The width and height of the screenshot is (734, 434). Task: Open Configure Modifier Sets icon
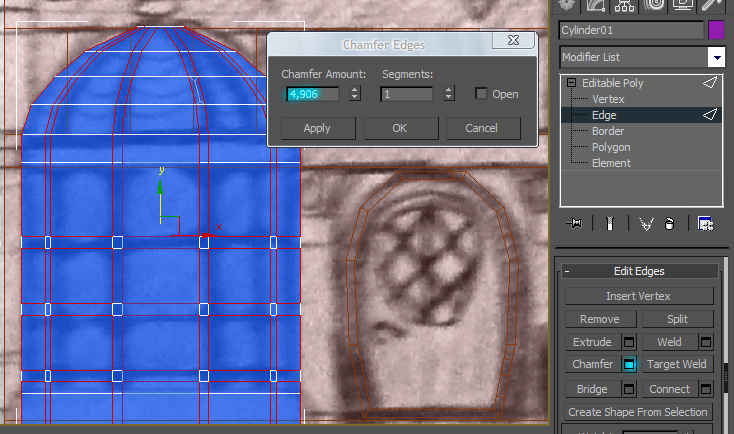(705, 224)
